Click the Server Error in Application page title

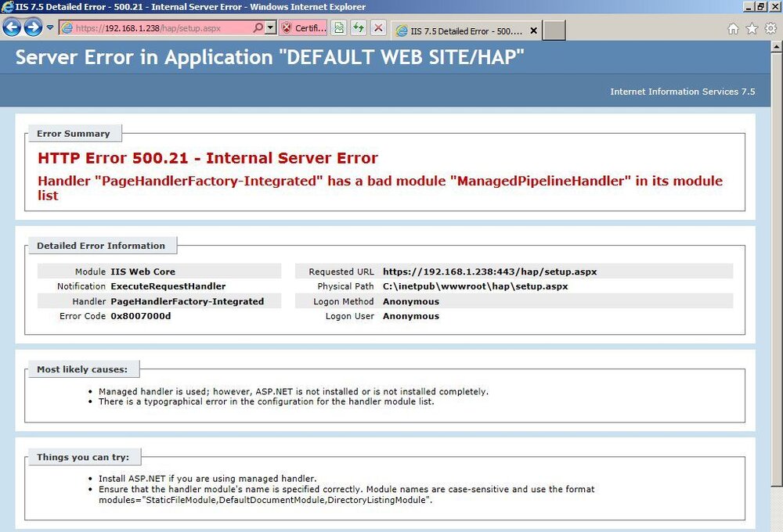[269, 57]
